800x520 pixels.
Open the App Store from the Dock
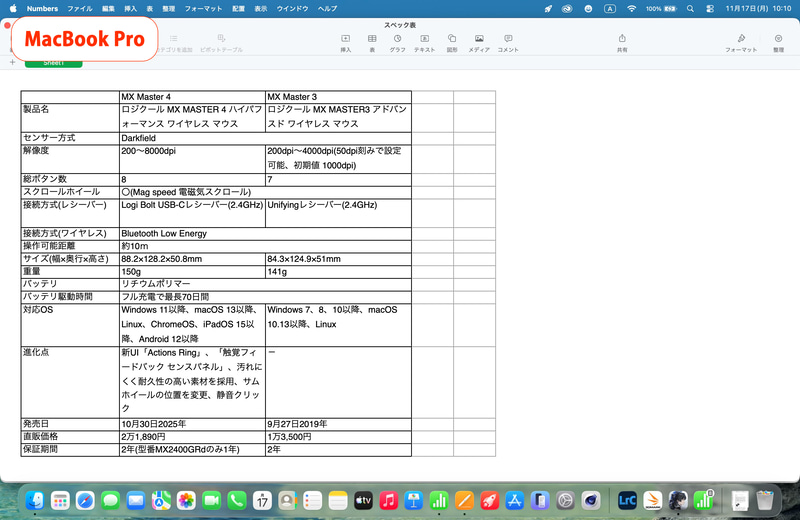pos(515,501)
